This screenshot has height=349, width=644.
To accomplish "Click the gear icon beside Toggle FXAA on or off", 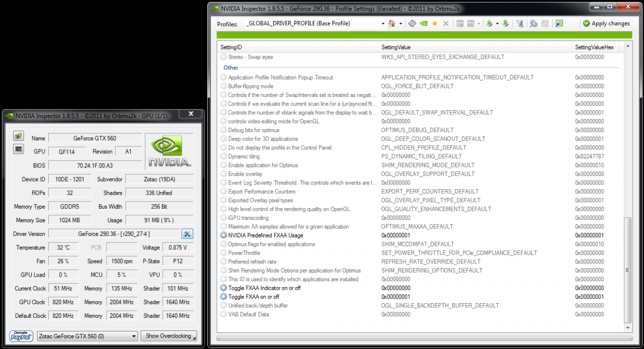I will (223, 297).
